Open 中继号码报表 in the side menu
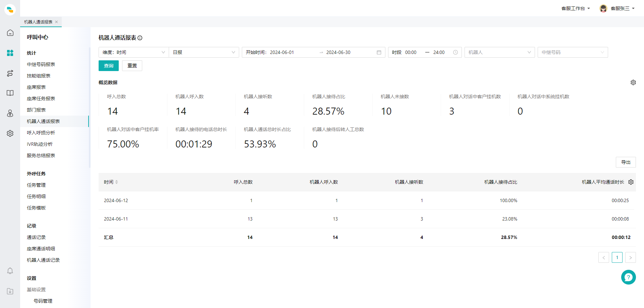This screenshot has height=308, width=644. coord(41,64)
